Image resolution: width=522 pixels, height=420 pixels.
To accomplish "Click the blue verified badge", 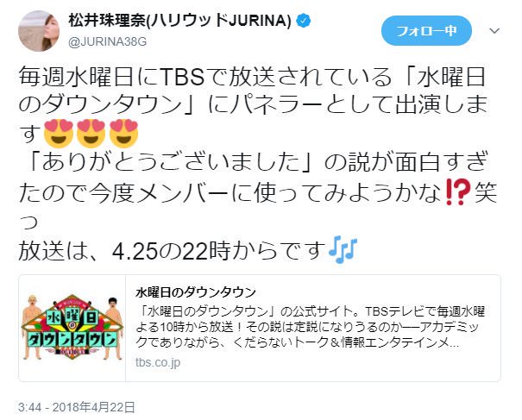I will [x=304, y=21].
